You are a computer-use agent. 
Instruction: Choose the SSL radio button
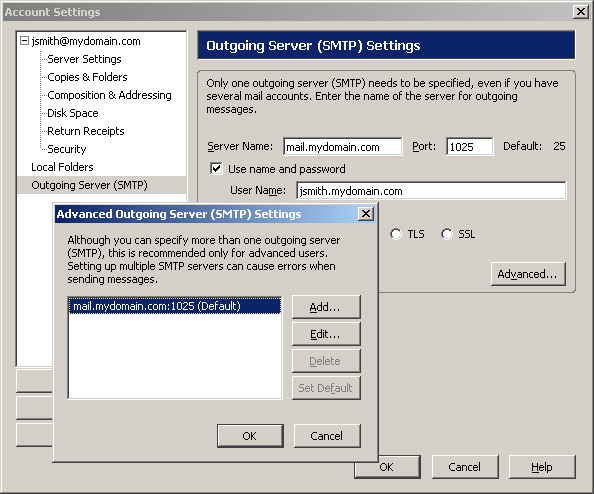[447, 234]
